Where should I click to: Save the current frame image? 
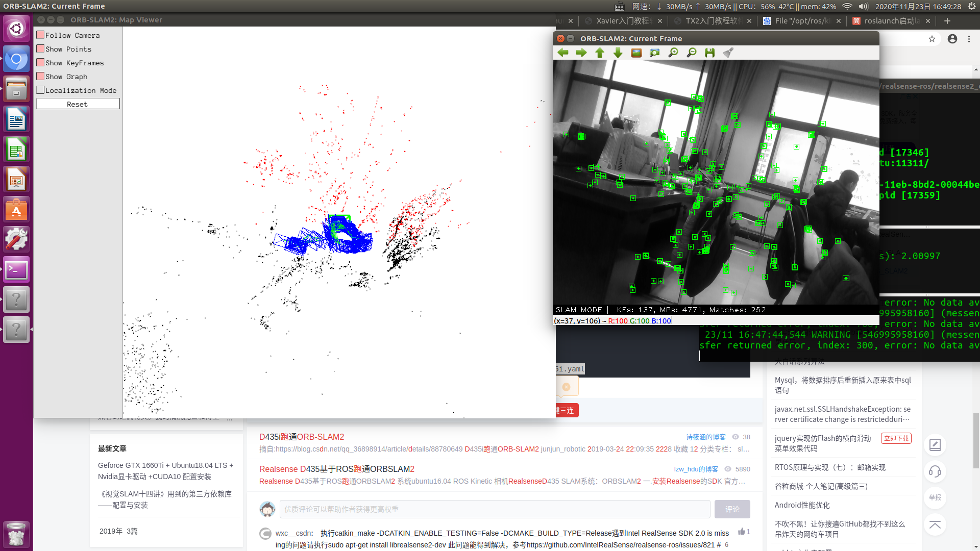(710, 53)
